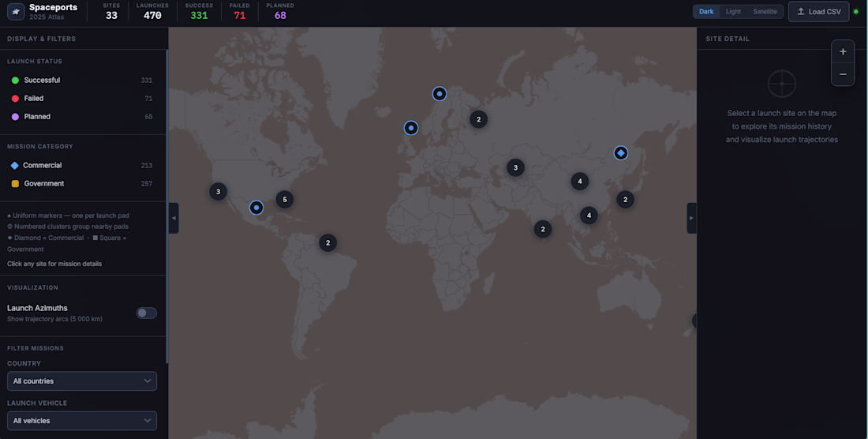868x439 pixels.
Task: Click the Spaceports title text
Action: pyautogui.click(x=53, y=7)
